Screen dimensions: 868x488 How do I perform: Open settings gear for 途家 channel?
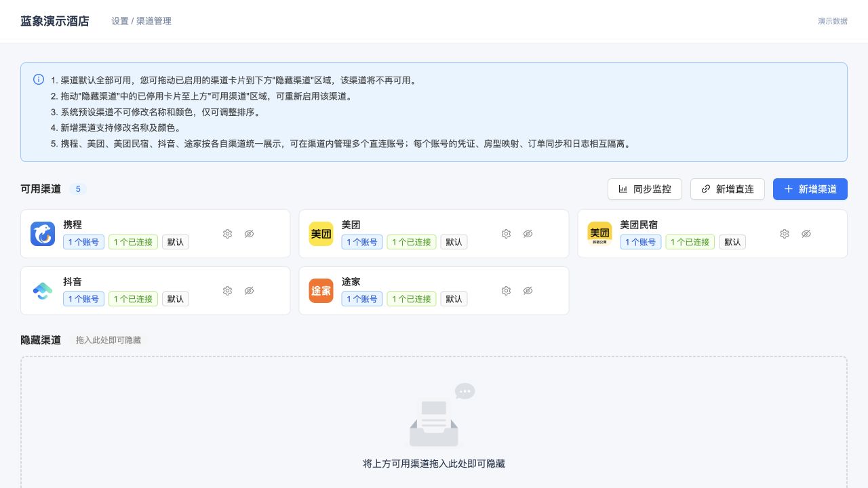(506, 291)
